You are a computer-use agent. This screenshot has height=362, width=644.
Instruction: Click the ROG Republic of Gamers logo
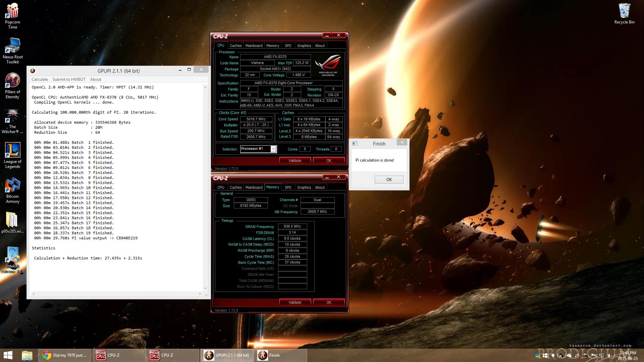[x=328, y=65]
